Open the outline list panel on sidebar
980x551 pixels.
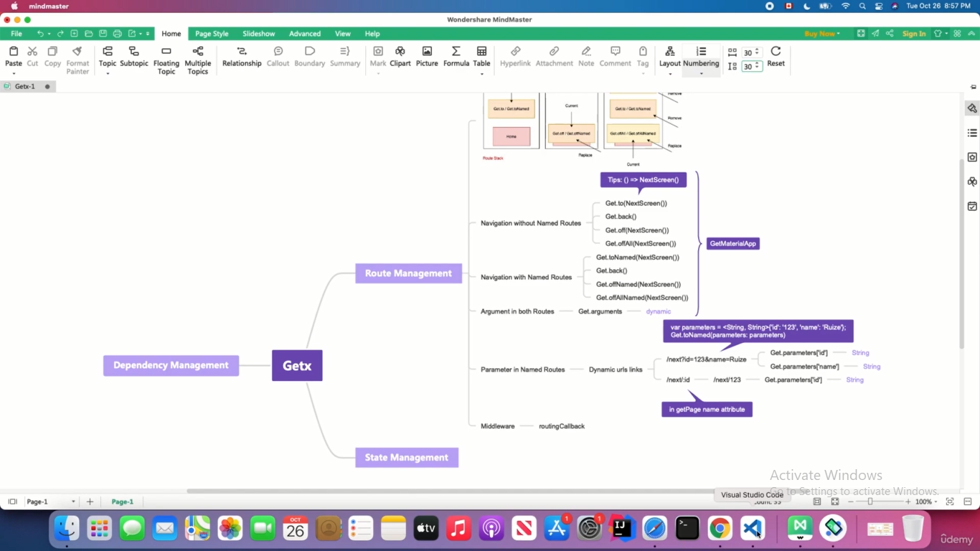coord(972,133)
